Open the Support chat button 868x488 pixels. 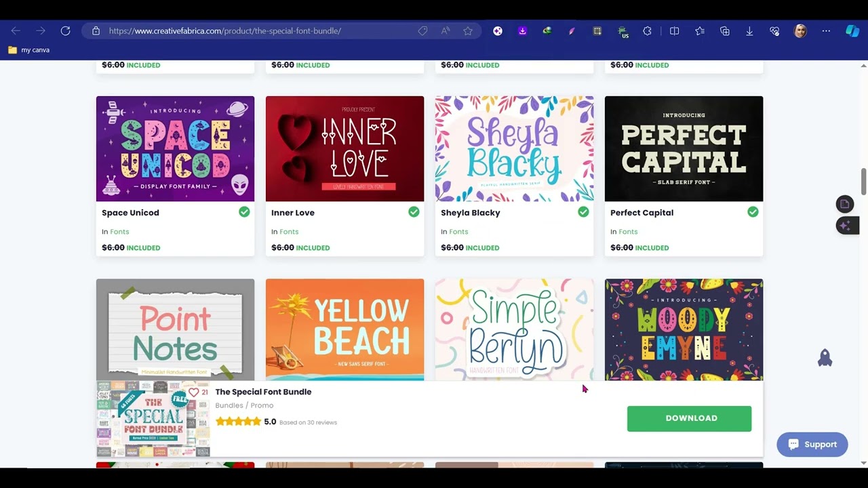[812, 445]
